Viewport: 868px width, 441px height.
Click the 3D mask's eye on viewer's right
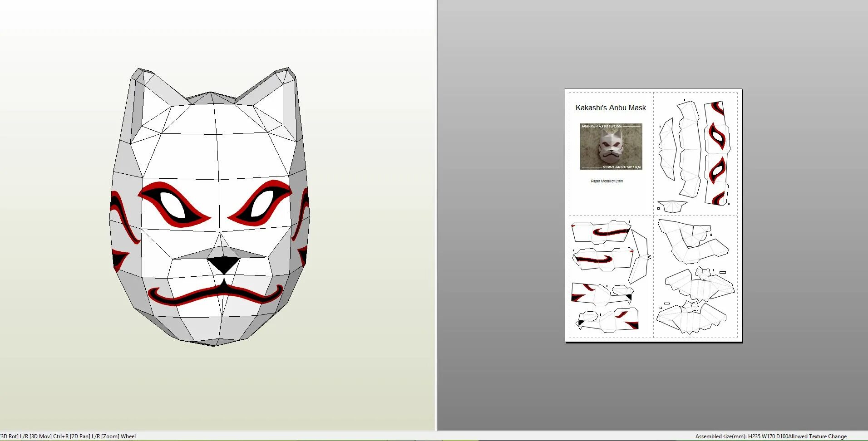(x=260, y=203)
